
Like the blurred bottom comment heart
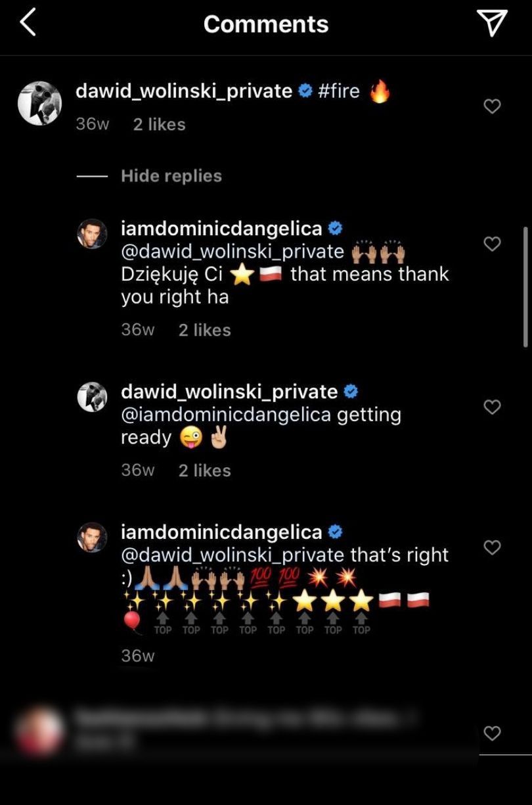tap(492, 733)
